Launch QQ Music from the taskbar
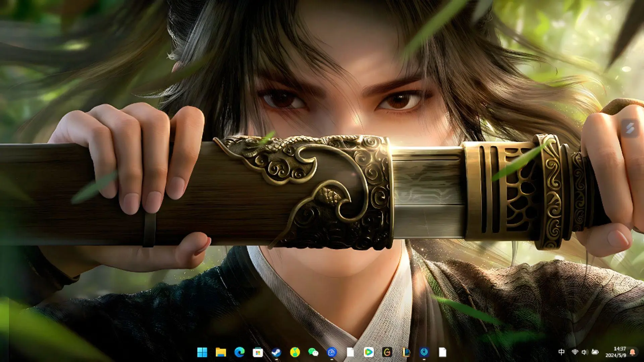 tap(295, 352)
